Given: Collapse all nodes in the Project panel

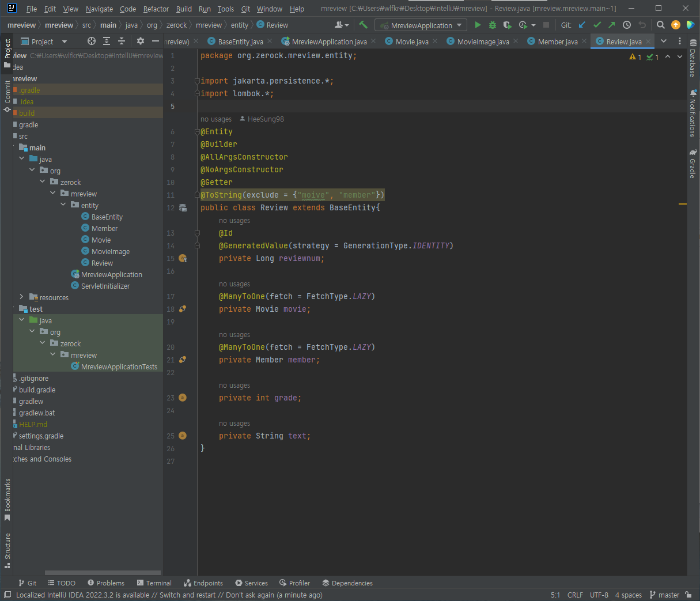Looking at the screenshot, I should (122, 41).
